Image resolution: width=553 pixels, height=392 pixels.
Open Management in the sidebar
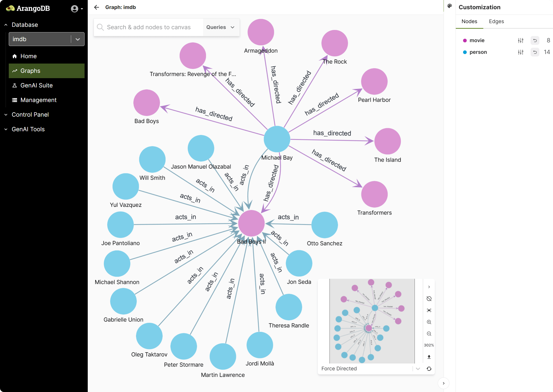[x=47, y=100]
